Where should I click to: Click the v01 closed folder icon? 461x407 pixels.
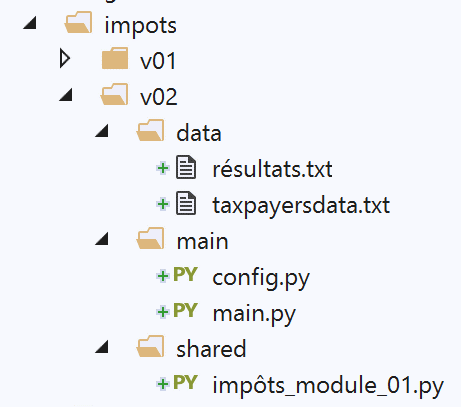click(115, 58)
